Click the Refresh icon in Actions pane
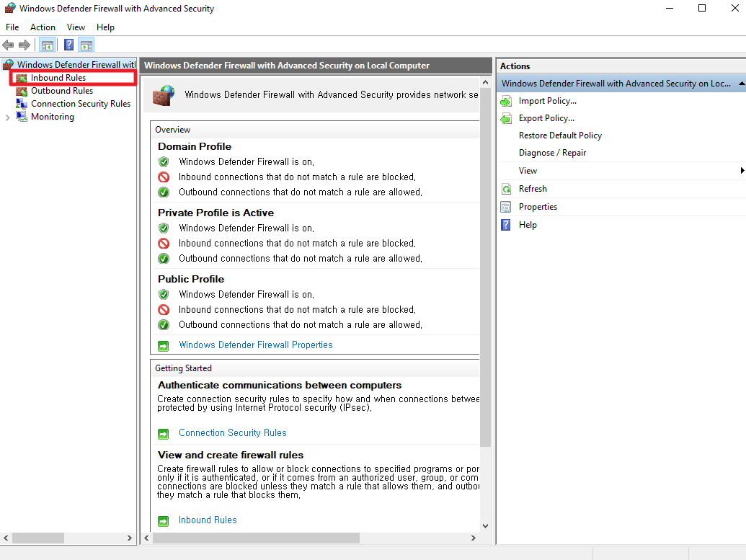746x560 pixels. click(x=506, y=189)
